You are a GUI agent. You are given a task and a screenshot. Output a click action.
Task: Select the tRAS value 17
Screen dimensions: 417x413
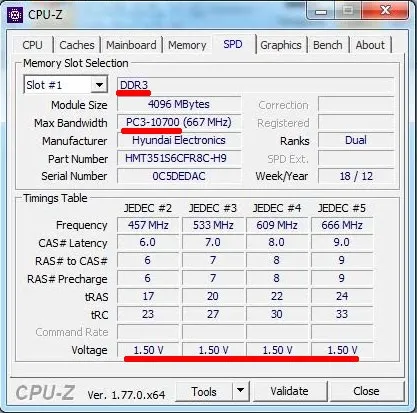pyautogui.click(x=148, y=296)
